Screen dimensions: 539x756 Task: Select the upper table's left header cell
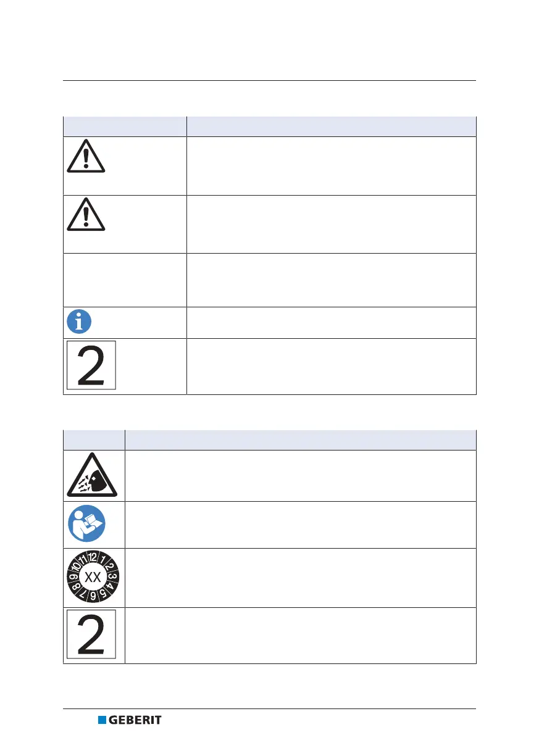click(x=125, y=127)
